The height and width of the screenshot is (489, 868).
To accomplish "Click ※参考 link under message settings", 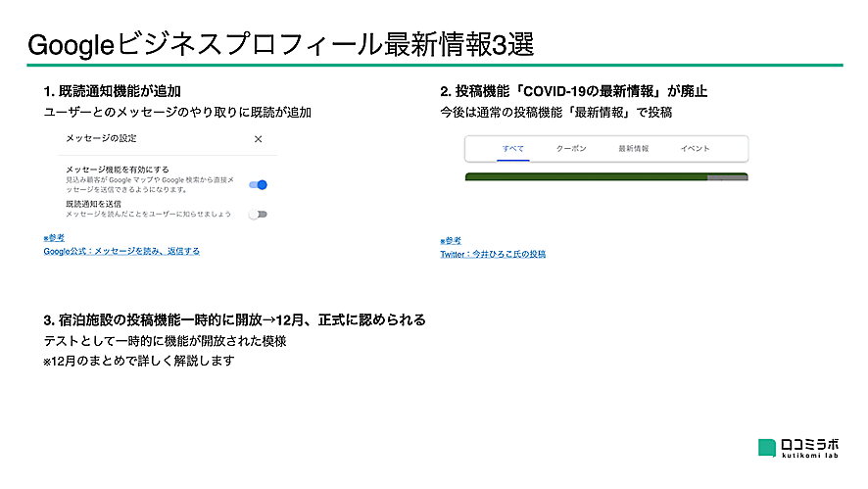I will click(x=54, y=238).
